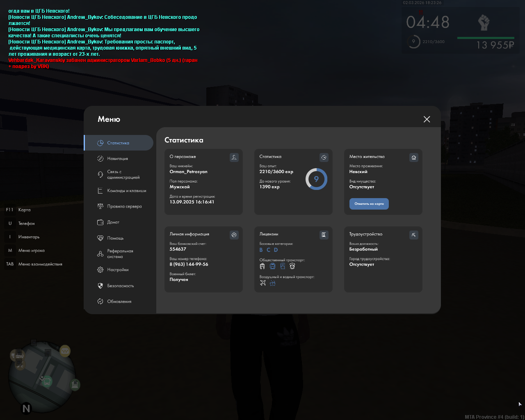Screen dimensions: 525x420
Task: Click the level 9 experience progress ring
Action: [x=316, y=179]
